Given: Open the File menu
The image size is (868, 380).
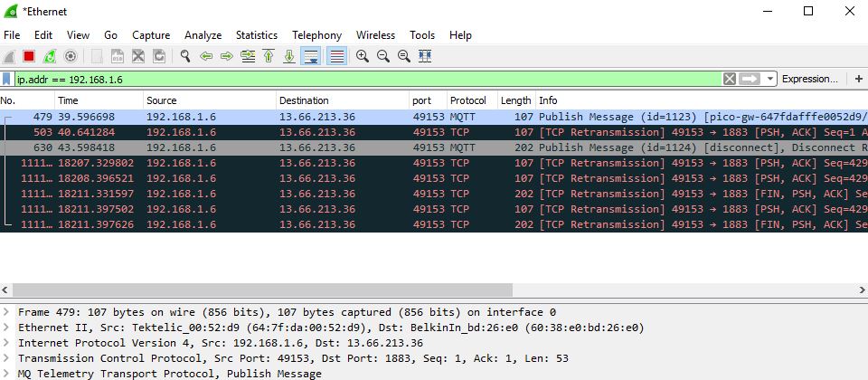Looking at the screenshot, I should pos(12,35).
